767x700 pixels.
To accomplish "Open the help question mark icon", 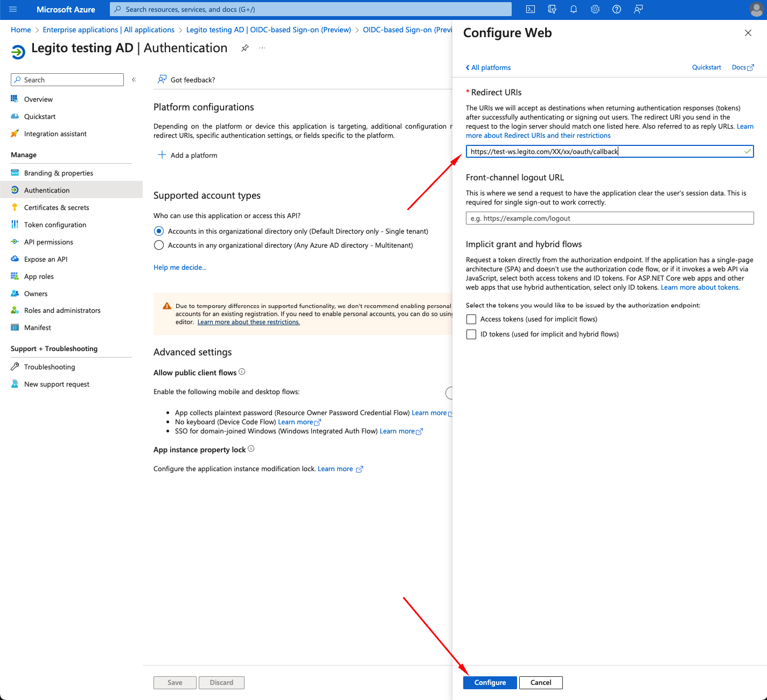I will [617, 9].
